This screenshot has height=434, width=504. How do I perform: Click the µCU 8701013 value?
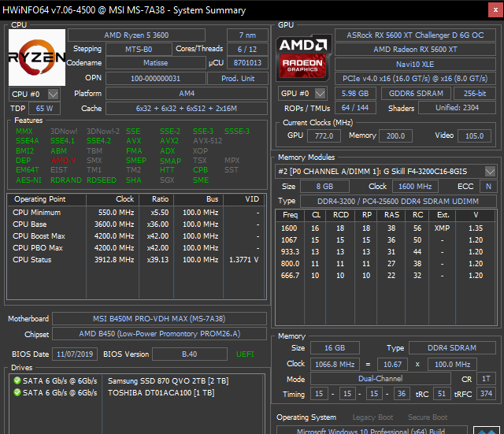[247, 63]
